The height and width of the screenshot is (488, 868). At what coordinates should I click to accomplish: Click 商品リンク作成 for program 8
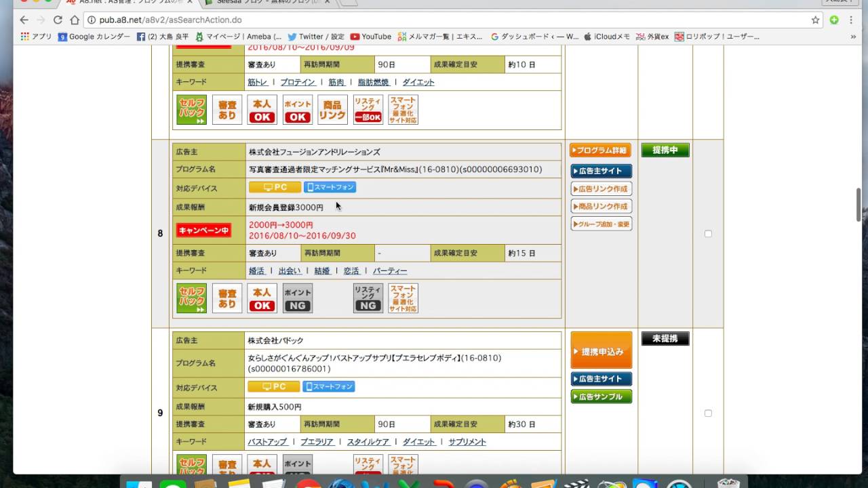point(601,206)
